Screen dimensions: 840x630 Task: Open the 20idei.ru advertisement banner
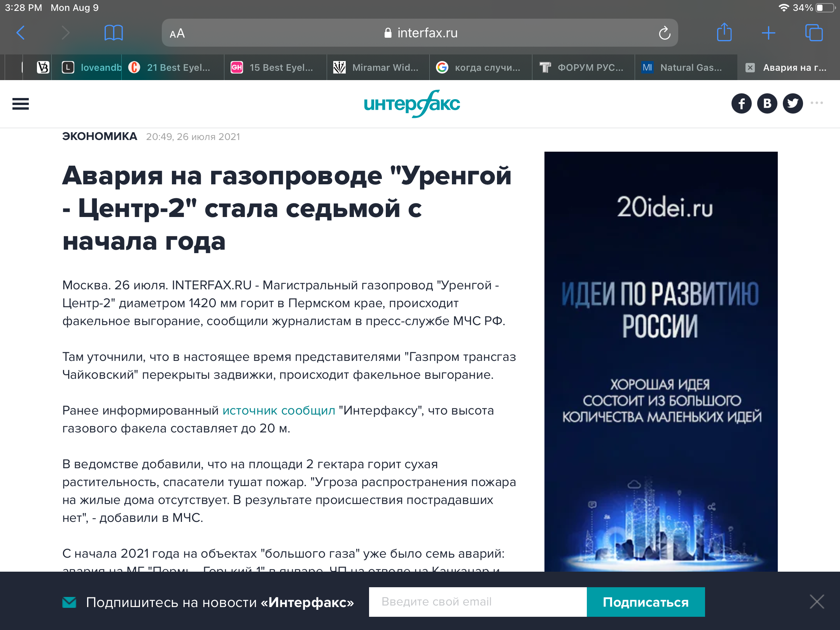661,362
